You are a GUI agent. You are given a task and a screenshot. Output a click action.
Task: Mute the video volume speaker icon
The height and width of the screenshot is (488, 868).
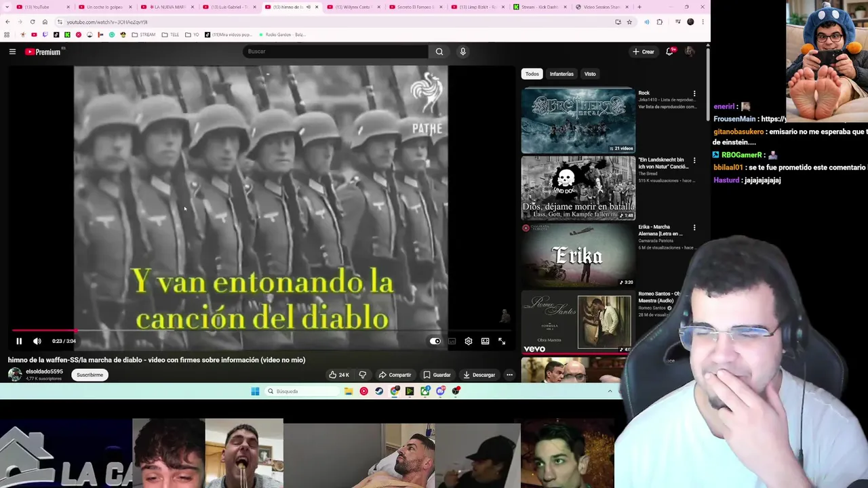(x=37, y=341)
